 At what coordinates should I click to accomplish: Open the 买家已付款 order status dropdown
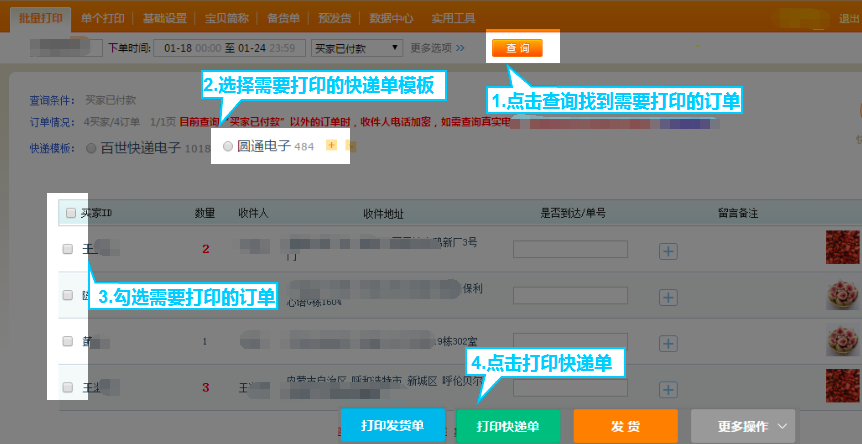pyautogui.click(x=356, y=47)
